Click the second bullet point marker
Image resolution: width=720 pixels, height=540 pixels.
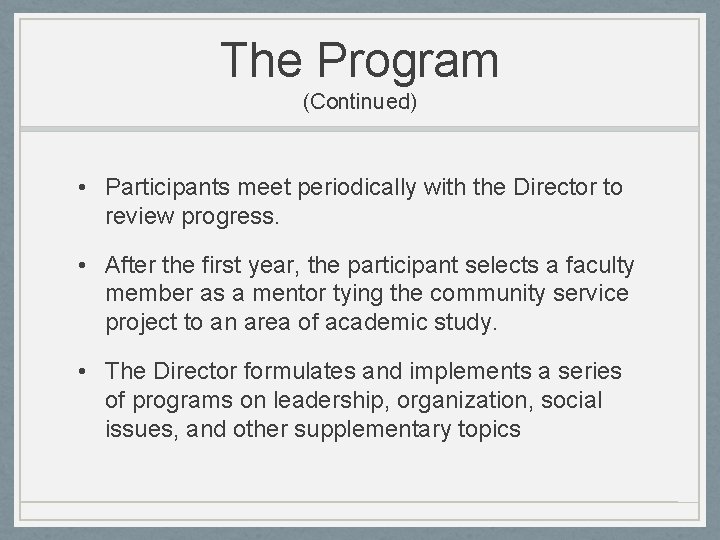click(90, 265)
